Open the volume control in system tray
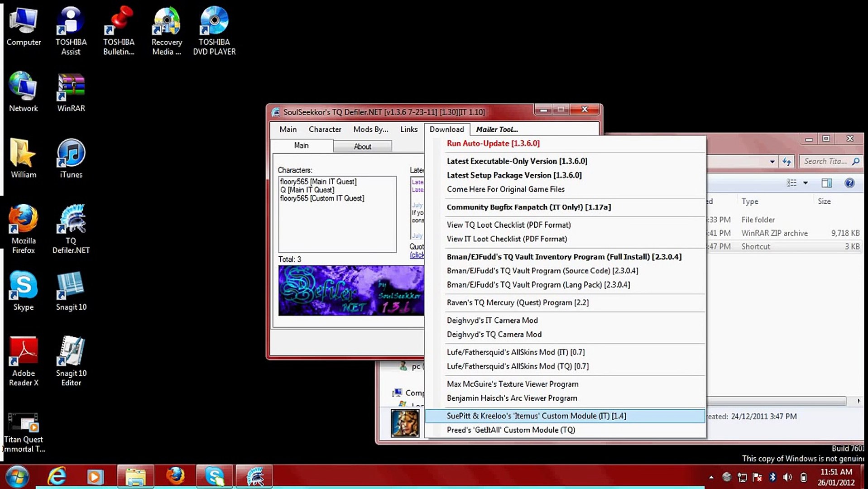This screenshot has width=868, height=489. (x=788, y=477)
